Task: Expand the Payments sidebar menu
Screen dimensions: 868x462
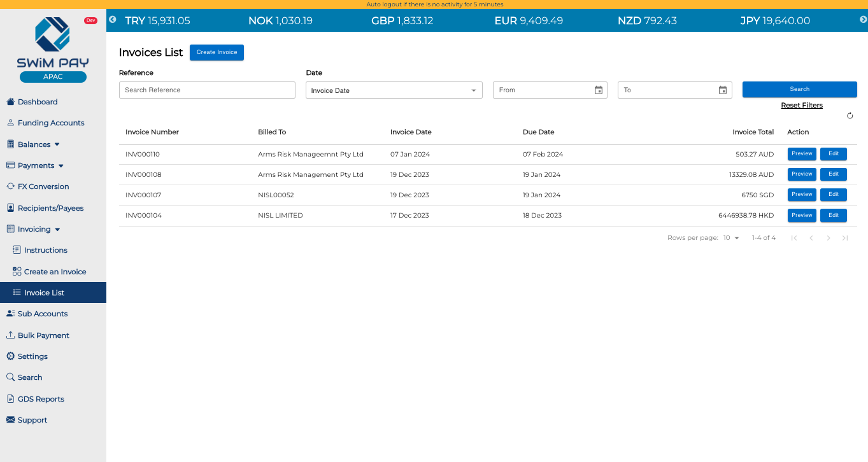Action: [x=35, y=165]
